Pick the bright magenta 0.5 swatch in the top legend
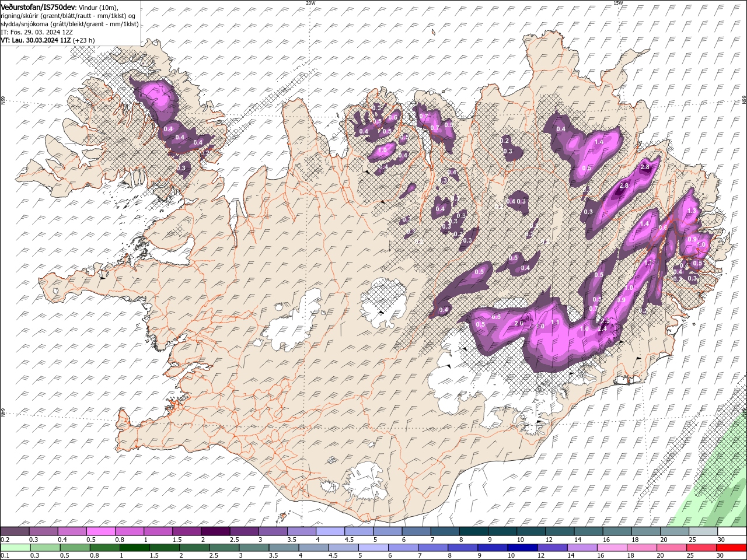This screenshot has height=560, width=747. pyautogui.click(x=101, y=531)
